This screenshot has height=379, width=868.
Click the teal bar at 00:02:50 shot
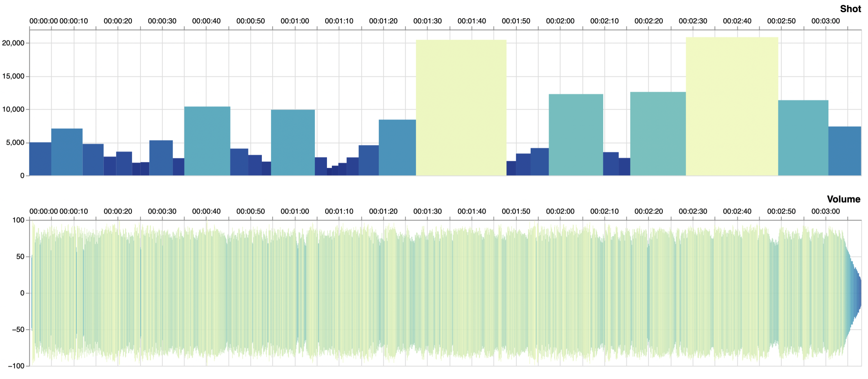tap(803, 138)
